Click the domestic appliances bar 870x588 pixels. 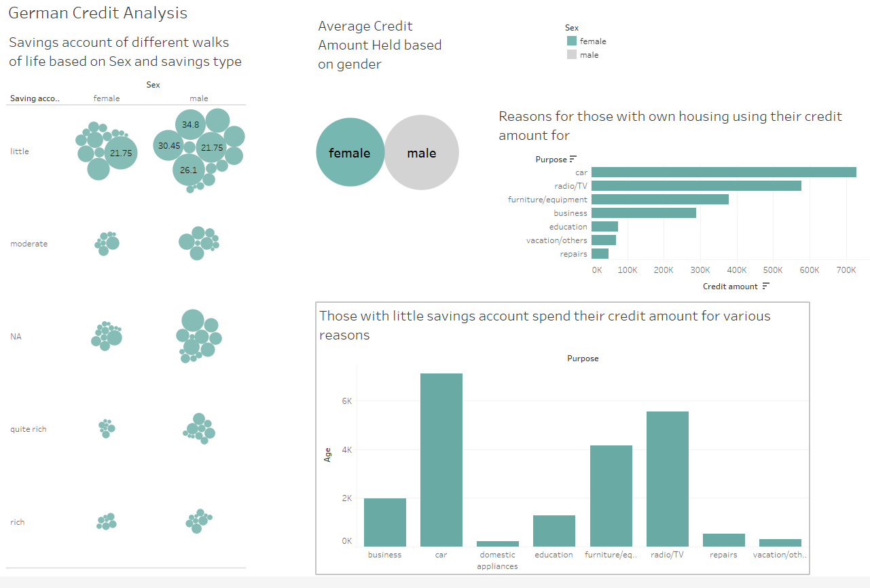pyautogui.click(x=497, y=543)
